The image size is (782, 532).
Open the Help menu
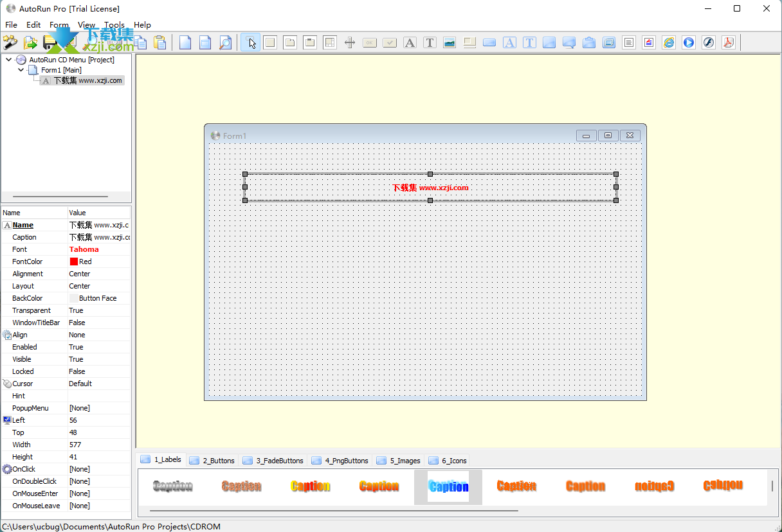tap(142, 25)
